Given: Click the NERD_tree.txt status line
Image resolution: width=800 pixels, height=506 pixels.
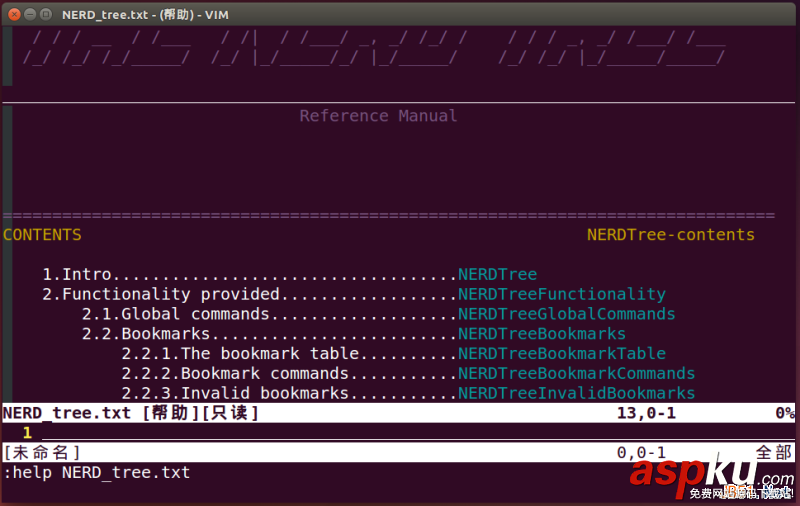Looking at the screenshot, I should [x=399, y=413].
